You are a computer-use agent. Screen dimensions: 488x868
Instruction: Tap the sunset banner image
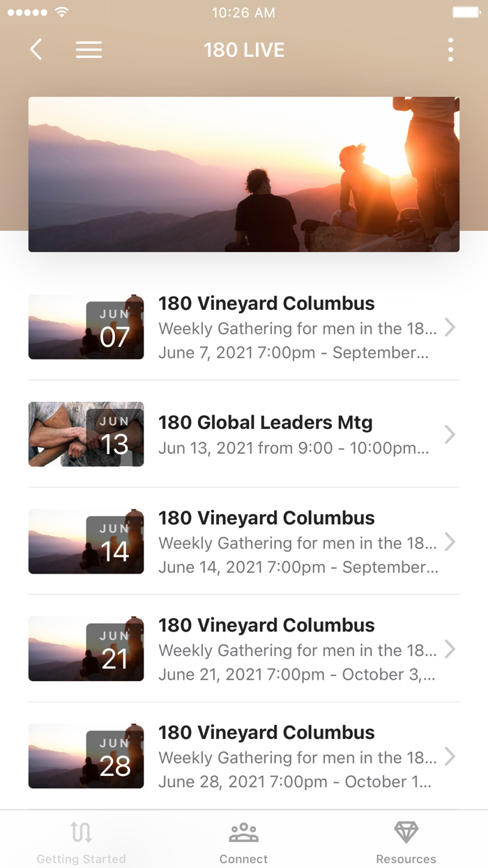(x=244, y=174)
